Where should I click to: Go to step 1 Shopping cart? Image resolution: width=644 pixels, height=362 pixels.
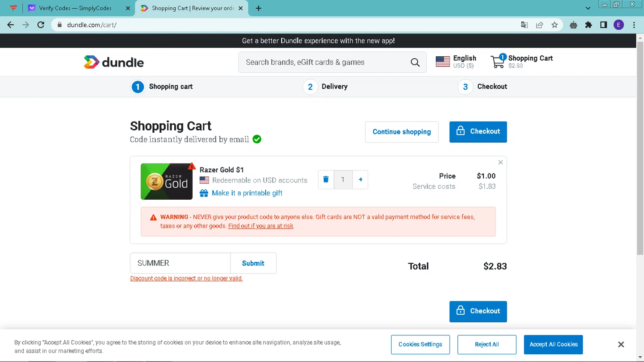[162, 87]
